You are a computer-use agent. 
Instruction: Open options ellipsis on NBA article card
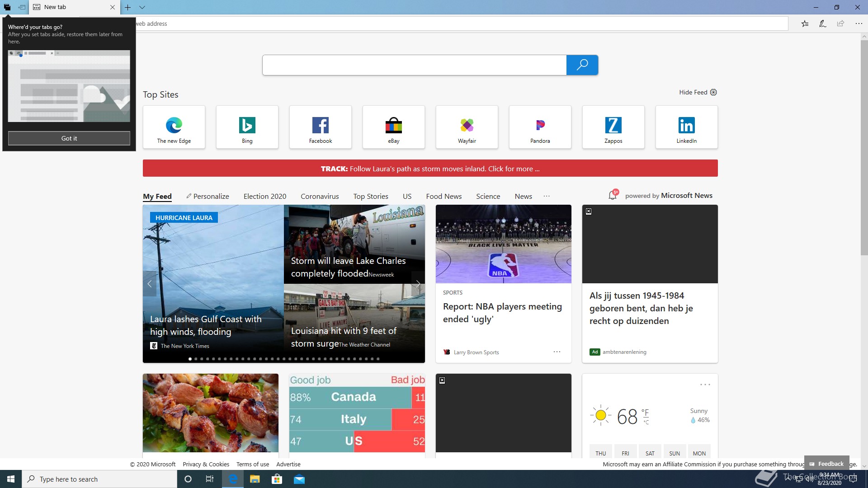[x=557, y=352]
